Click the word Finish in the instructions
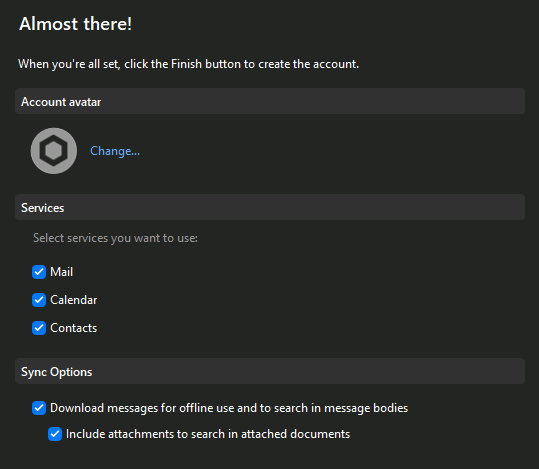This screenshot has height=469, width=539. 186,64
